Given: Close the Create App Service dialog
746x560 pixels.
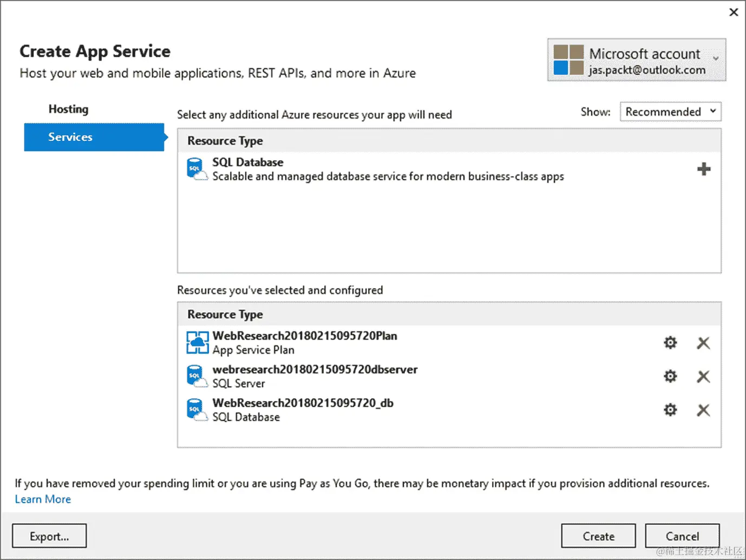Looking at the screenshot, I should click(734, 12).
